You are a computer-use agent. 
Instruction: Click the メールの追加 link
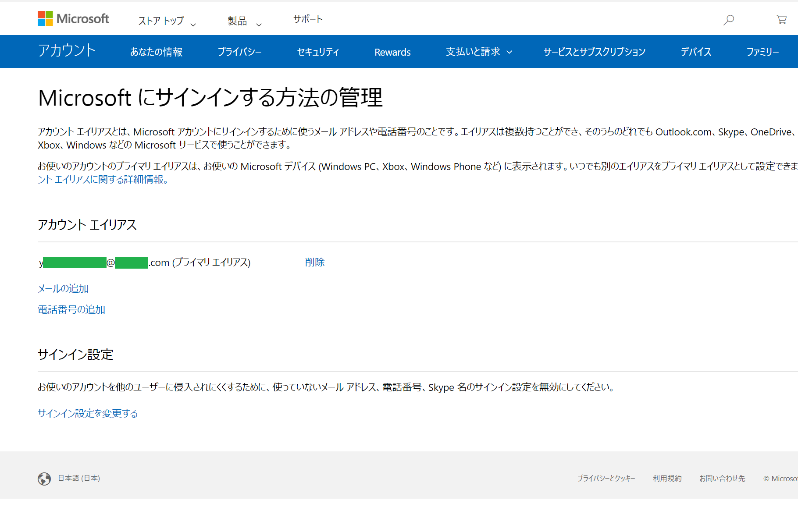(x=63, y=288)
